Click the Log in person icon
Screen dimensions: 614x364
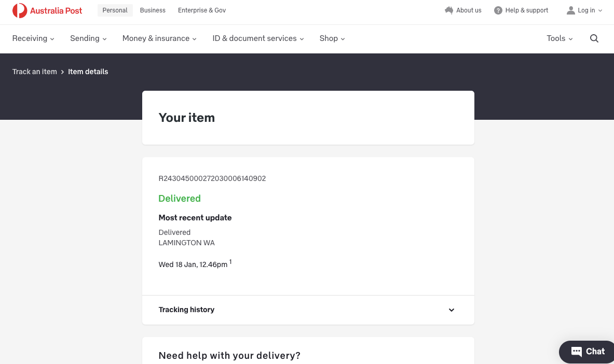[571, 10]
